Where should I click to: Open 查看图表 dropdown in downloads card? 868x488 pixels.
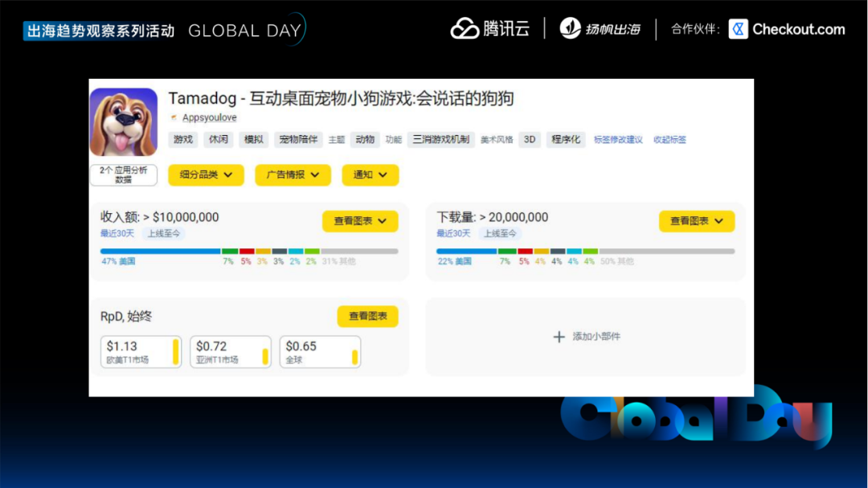(696, 221)
